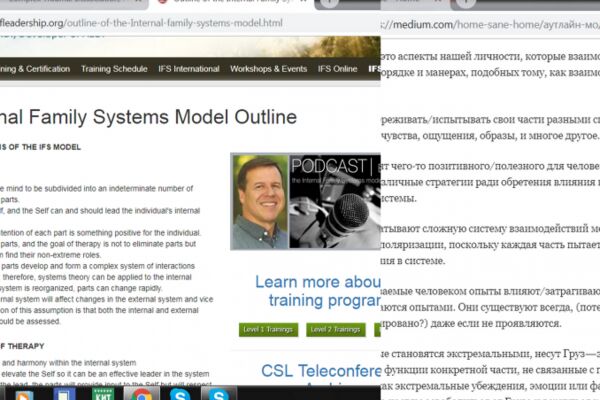The height and width of the screenshot is (400, 600).
Task: Follow the CSL Teleconference link
Action: 321,371
